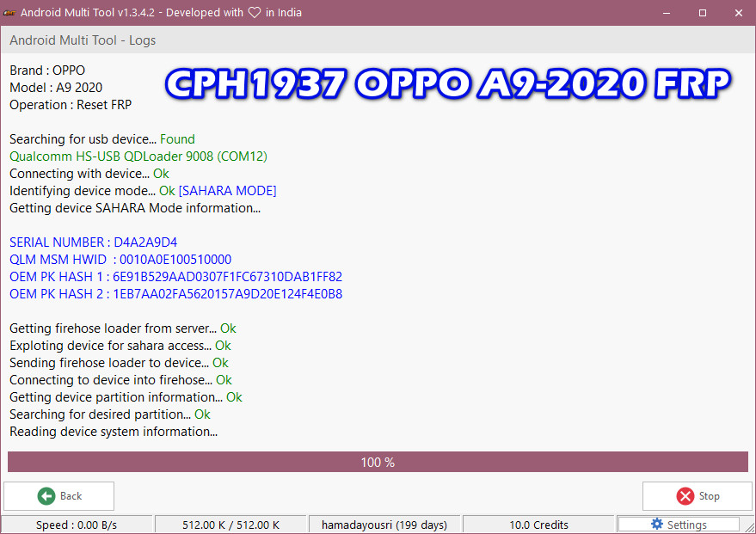Click the green back arrow icon
756x534 pixels.
(x=46, y=496)
